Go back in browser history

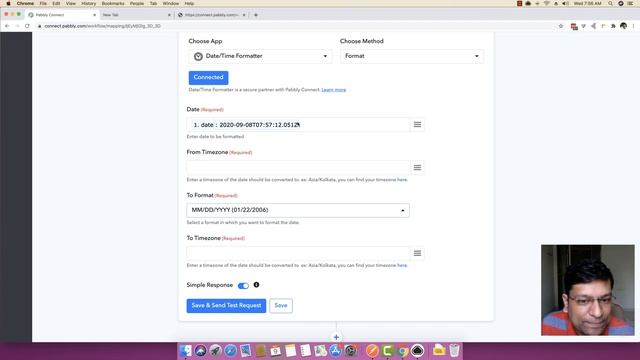click(7, 26)
